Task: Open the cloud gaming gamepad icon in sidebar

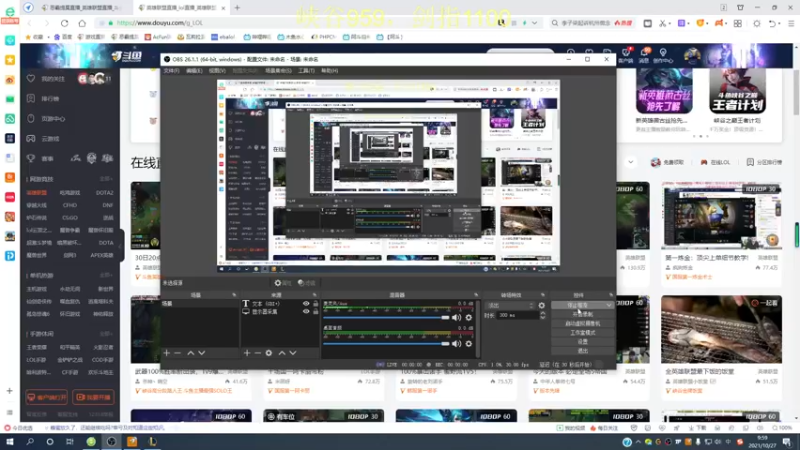Action: point(31,138)
